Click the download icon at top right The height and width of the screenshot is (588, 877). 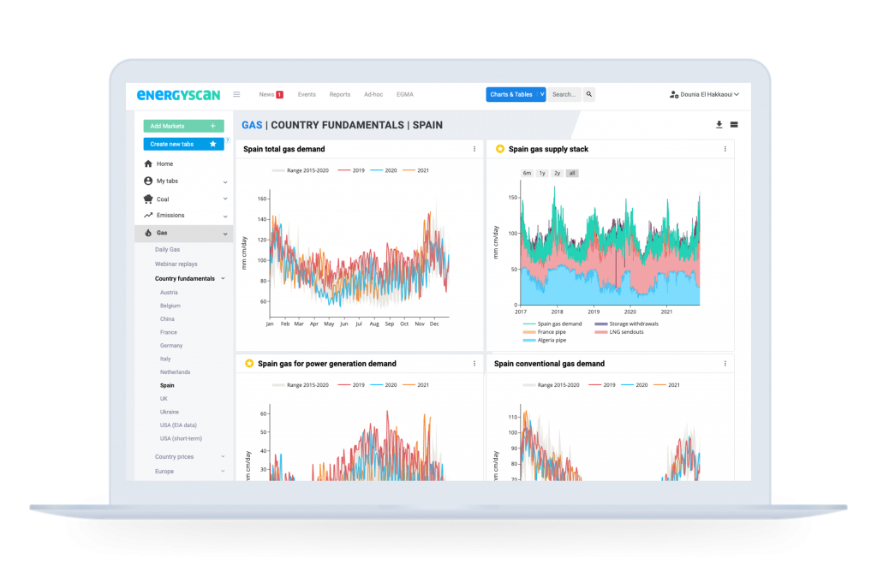719,125
